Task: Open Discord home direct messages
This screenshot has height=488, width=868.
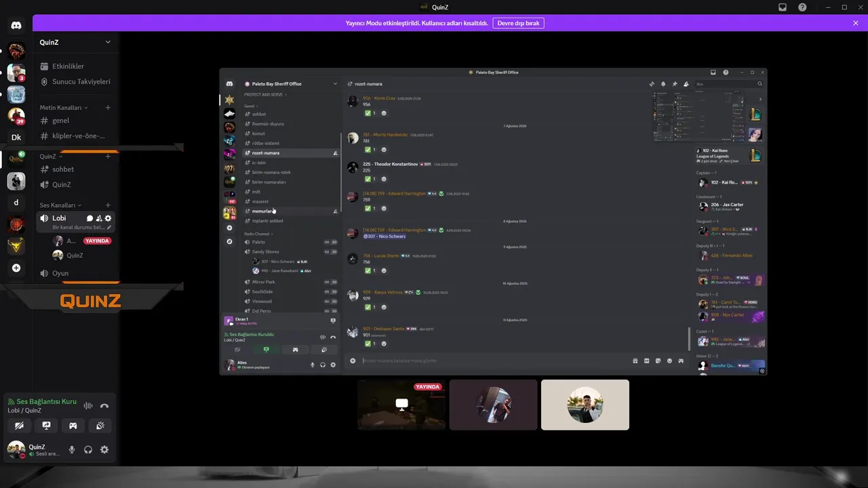Action: point(16,25)
